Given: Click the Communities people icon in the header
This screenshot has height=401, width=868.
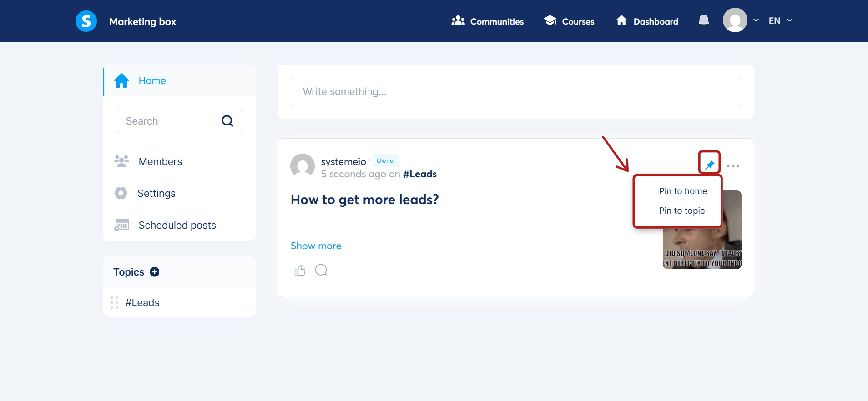Looking at the screenshot, I should (x=458, y=21).
